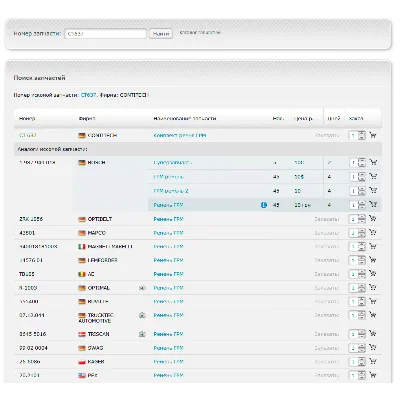Add the first BOSCH offer to cart

coord(373,162)
